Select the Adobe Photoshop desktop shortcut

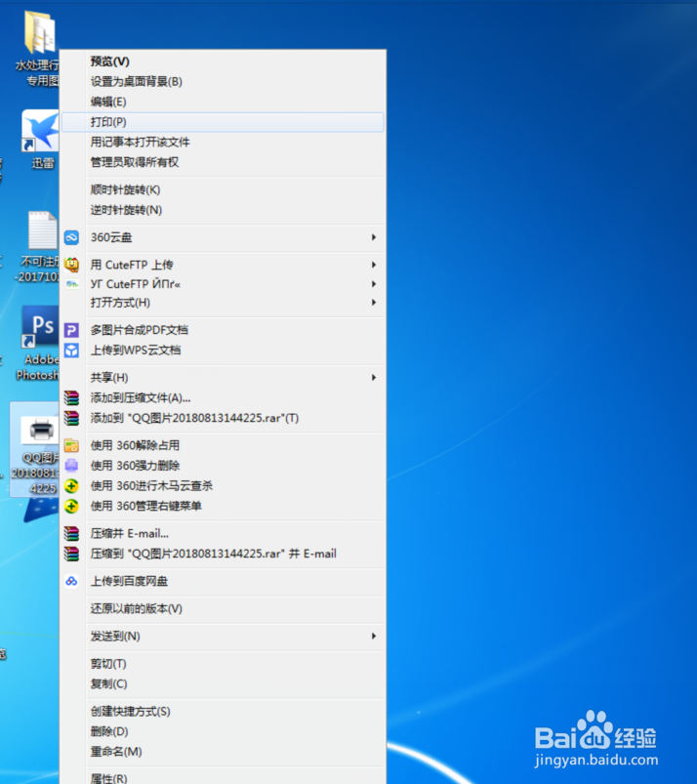pos(40,326)
